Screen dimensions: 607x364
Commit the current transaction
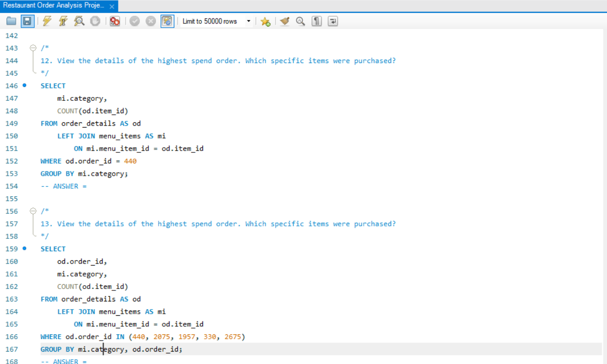(135, 21)
